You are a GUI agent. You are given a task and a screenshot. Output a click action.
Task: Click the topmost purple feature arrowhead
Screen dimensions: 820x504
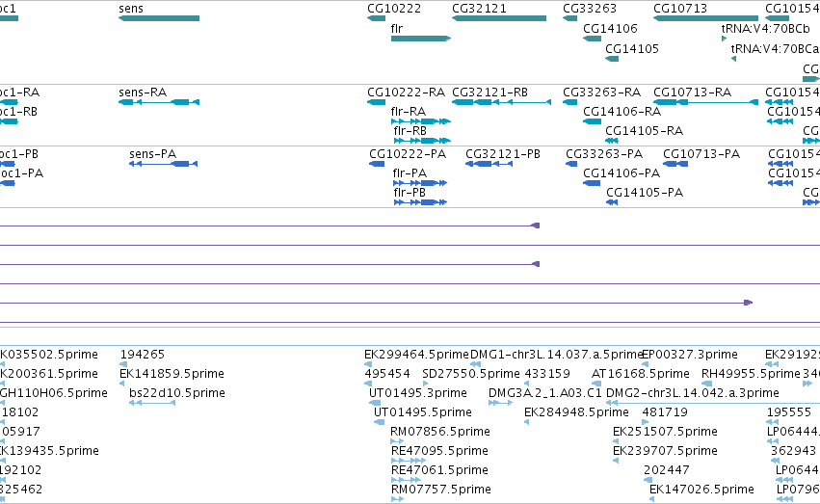(536, 225)
